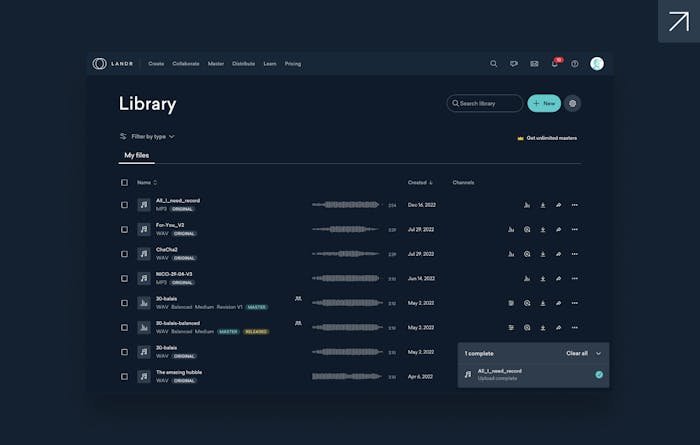This screenshot has height=445, width=700.
Task: Open the Distribute menu
Action: (243, 64)
